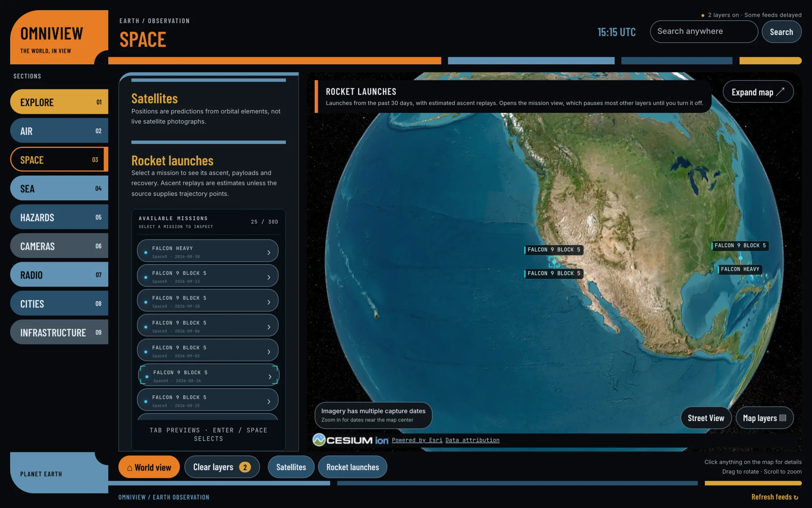Click the orange feed status dot
This screenshot has height=508, width=812.
[703, 15]
